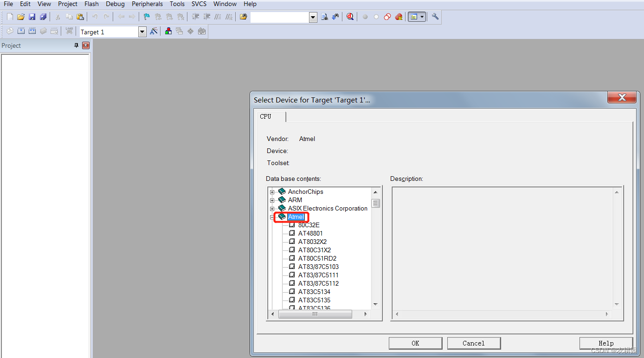Click the Download LOAD icon

point(69,31)
